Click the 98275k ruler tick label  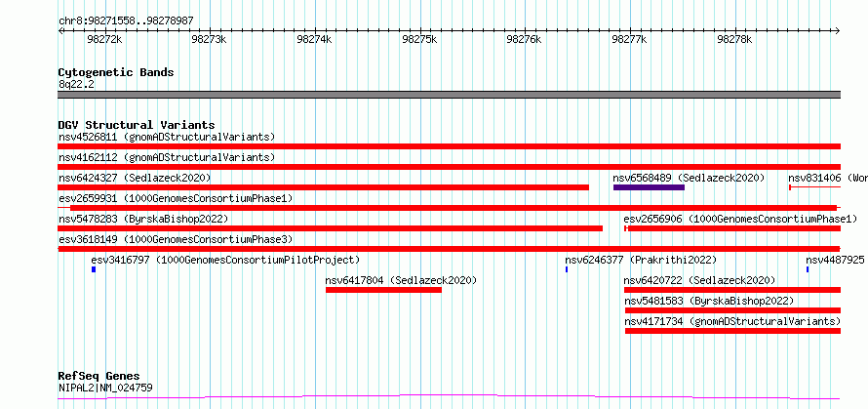coord(419,39)
